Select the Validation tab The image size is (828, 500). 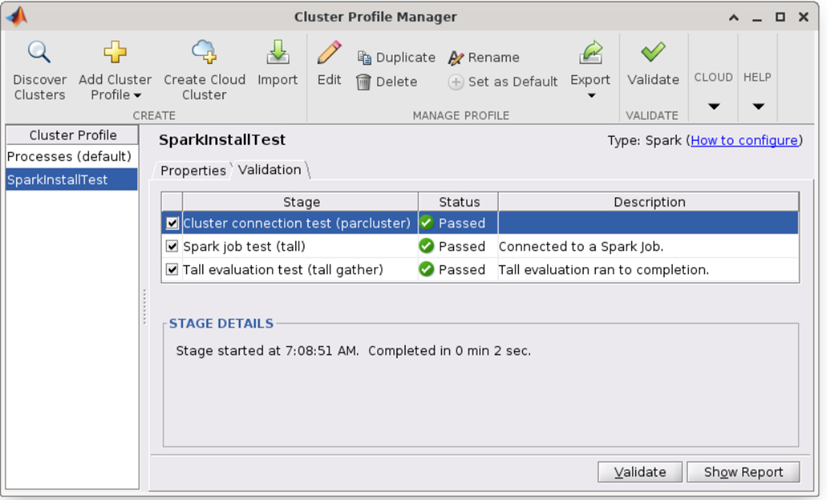click(x=269, y=170)
